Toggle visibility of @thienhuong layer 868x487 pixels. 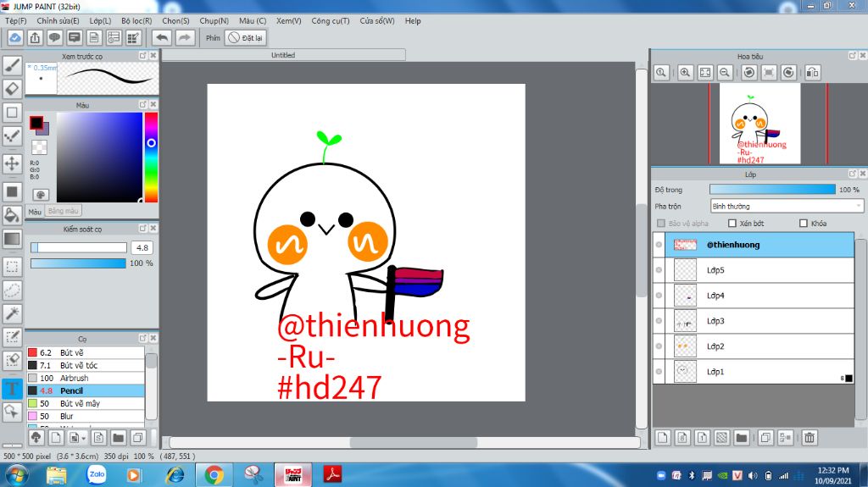pos(659,245)
